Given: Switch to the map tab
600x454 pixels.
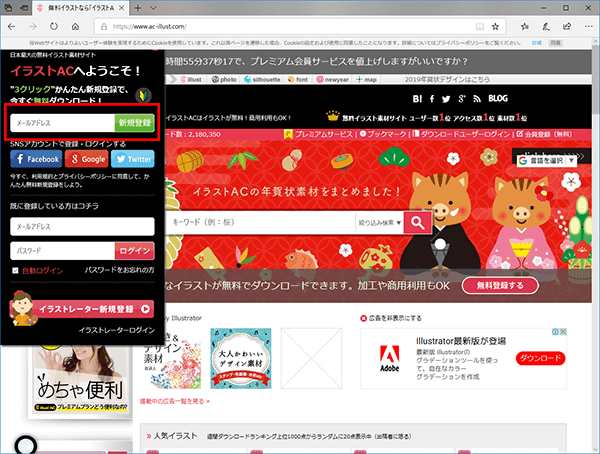Looking at the screenshot, I should pyautogui.click(x=367, y=80).
